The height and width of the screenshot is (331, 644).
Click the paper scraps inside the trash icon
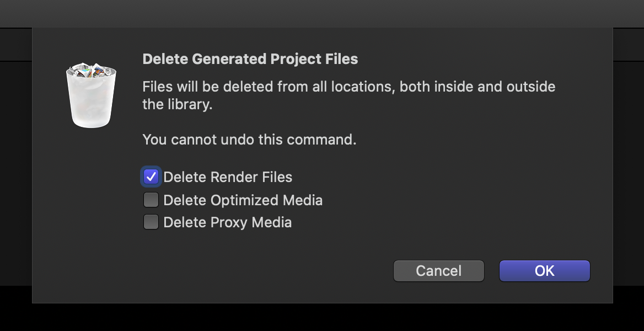(x=91, y=72)
